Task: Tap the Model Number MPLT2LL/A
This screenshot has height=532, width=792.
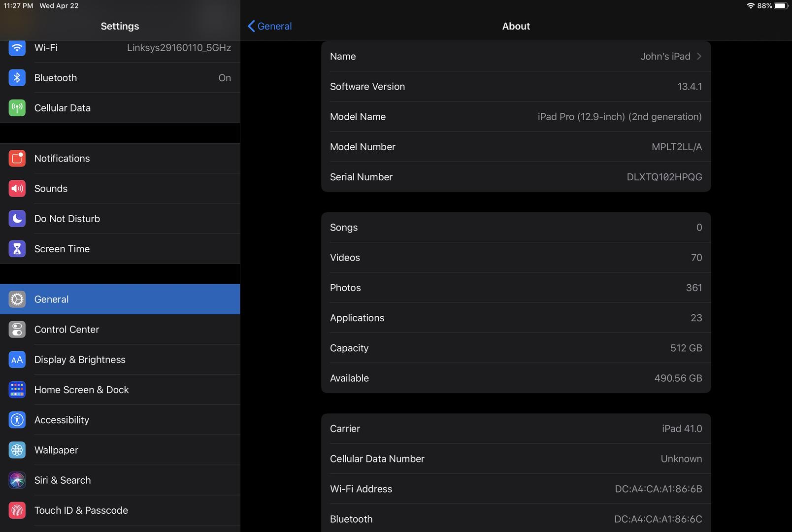Action: click(677, 147)
